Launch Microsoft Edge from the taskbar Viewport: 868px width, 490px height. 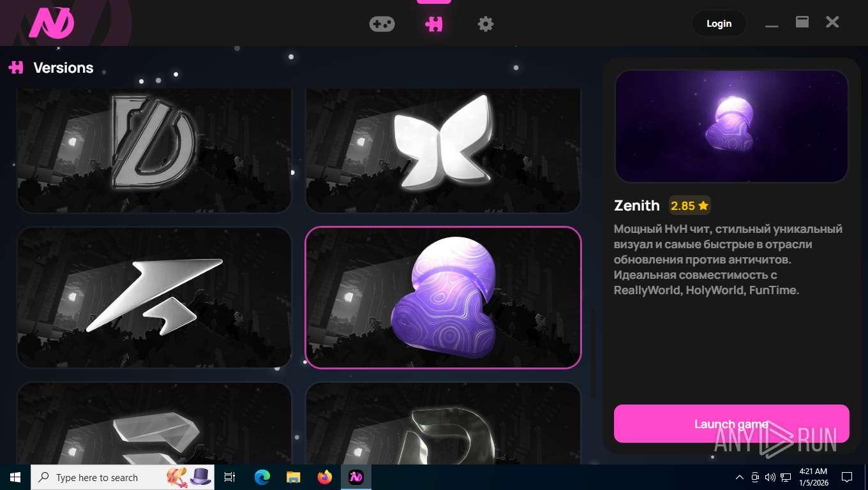tap(262, 477)
